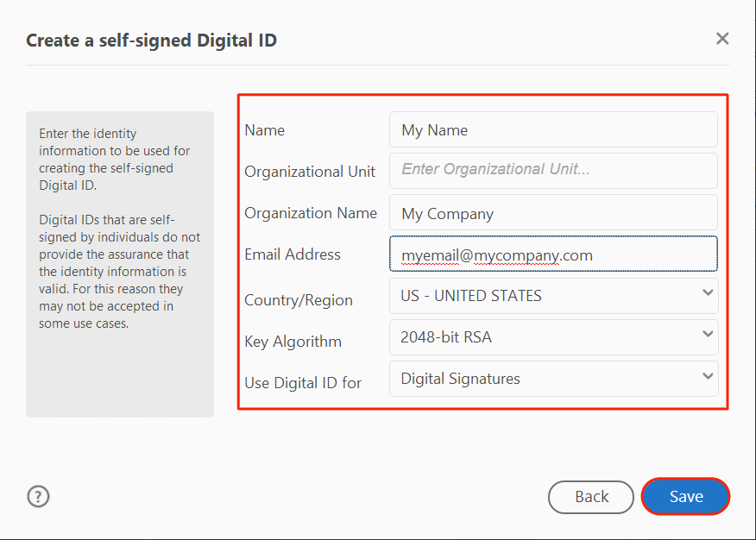Select the Email Address input box
This screenshot has height=540, width=756.
point(553,254)
